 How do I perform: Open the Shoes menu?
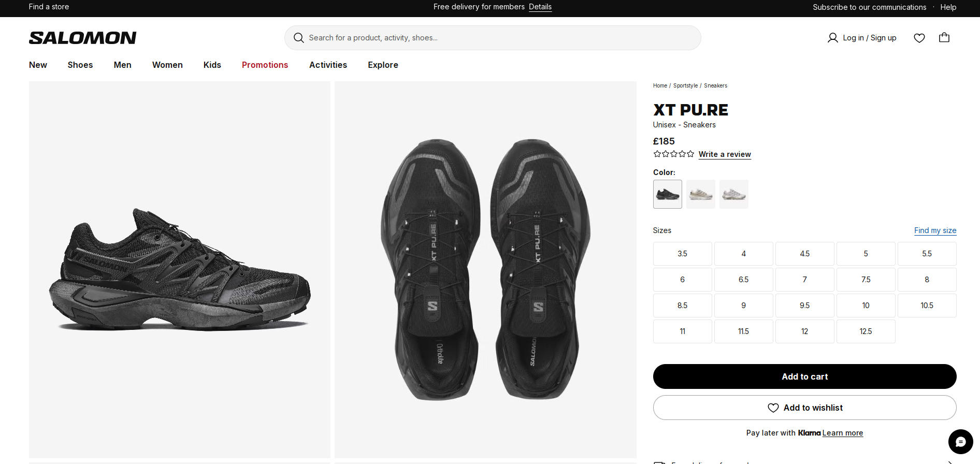[80, 65]
